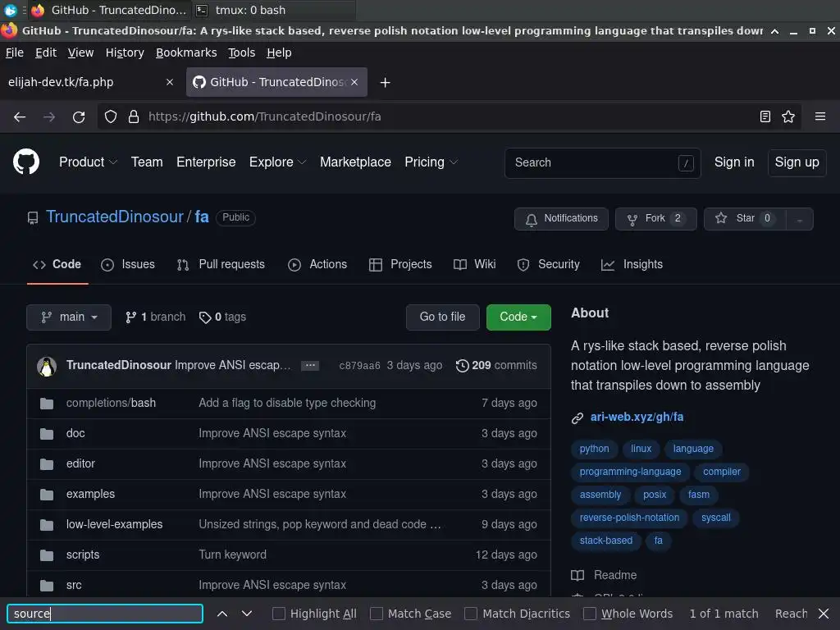Open the Bookmarks menu
This screenshot has width=840, height=630.
pyautogui.click(x=186, y=52)
